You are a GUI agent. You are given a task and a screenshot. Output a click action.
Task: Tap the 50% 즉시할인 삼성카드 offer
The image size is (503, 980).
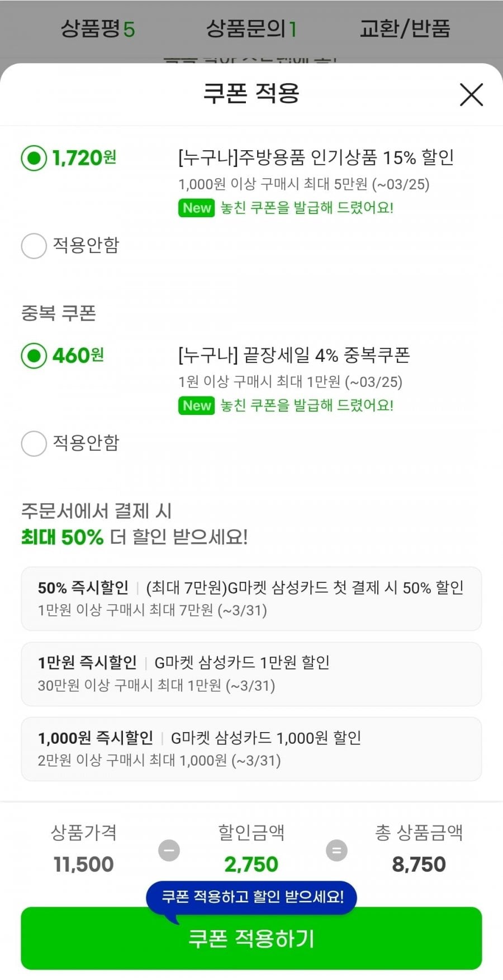point(251,599)
